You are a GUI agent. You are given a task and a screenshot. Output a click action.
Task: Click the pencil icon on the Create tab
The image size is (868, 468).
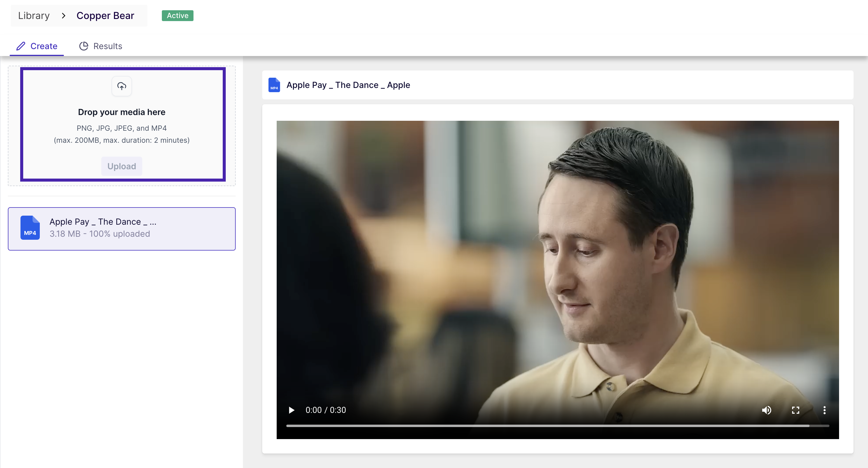tap(21, 46)
